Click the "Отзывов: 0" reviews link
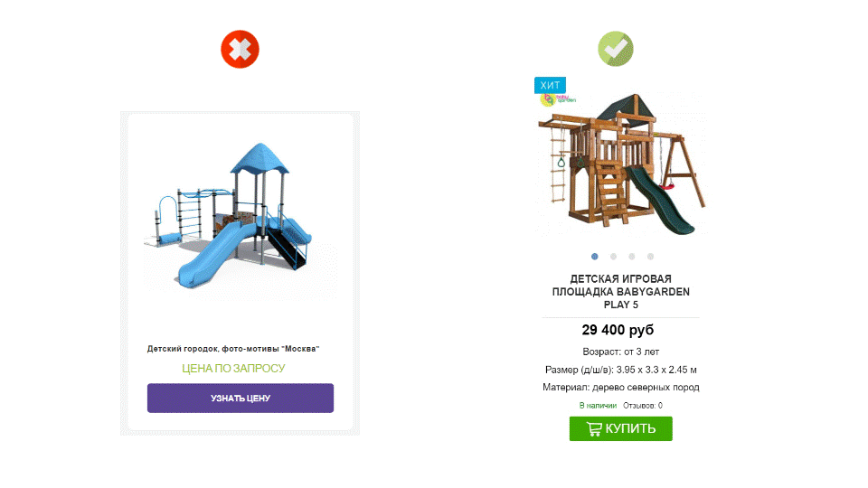Image resolution: width=868 pixels, height=488 pixels. [x=643, y=406]
